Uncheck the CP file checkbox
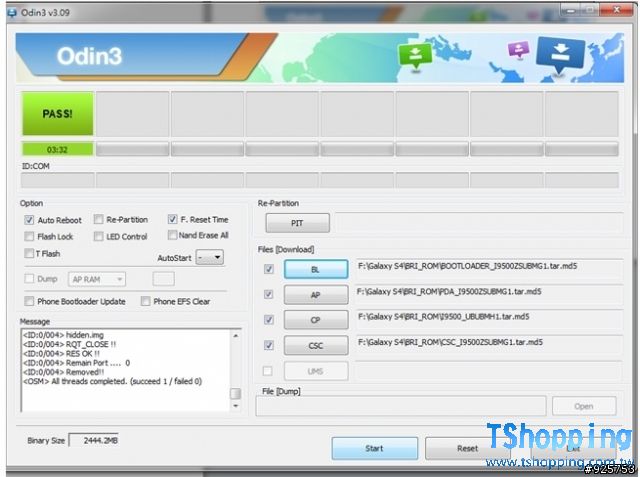This screenshot has height=477, width=640. (269, 319)
